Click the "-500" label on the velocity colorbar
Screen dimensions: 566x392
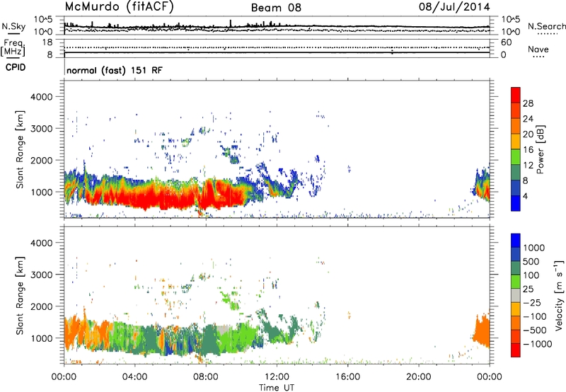pos(534,330)
